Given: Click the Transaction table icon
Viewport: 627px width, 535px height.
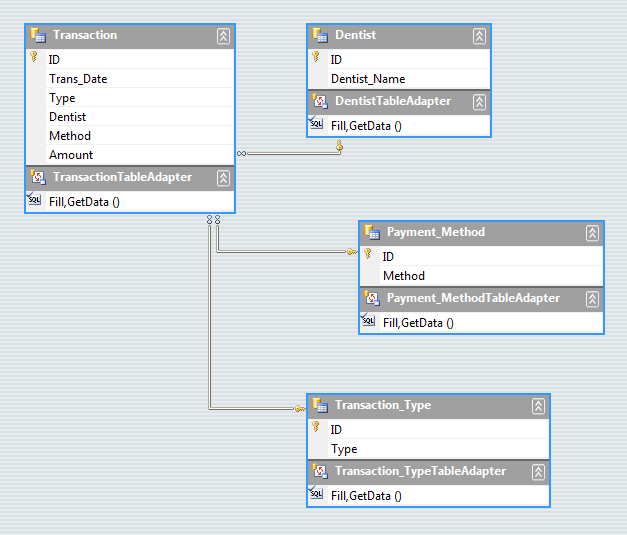Looking at the screenshot, I should pyautogui.click(x=38, y=35).
